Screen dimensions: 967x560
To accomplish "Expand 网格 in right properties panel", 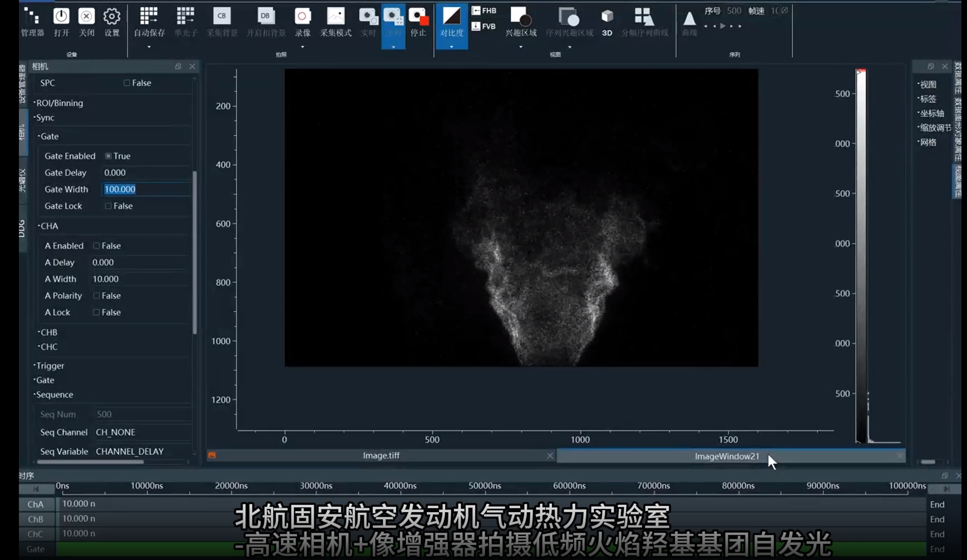I will (927, 142).
